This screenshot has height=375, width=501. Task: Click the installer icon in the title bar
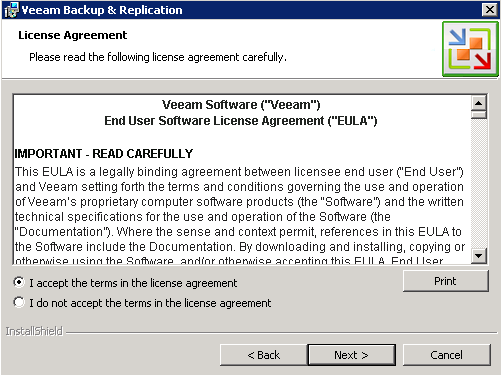point(11,10)
